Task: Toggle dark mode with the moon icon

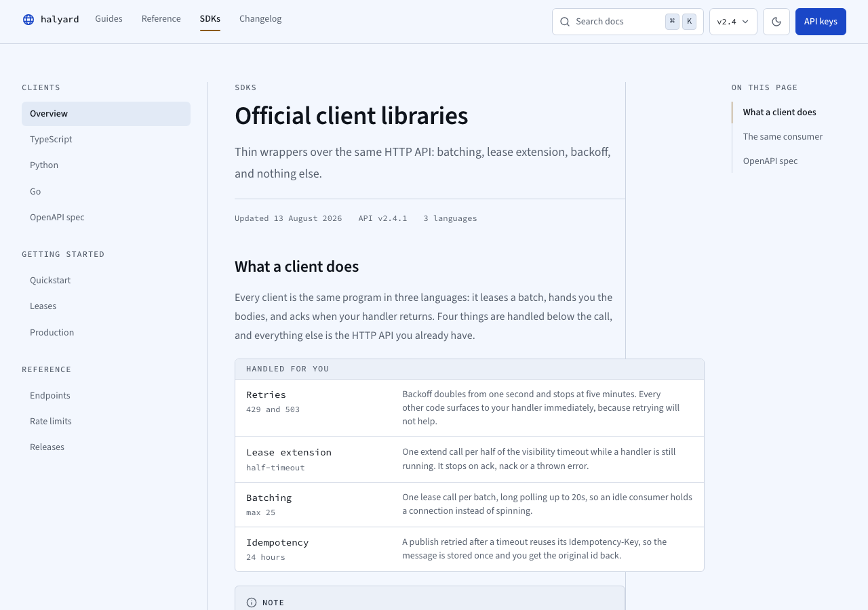Action: (x=776, y=22)
